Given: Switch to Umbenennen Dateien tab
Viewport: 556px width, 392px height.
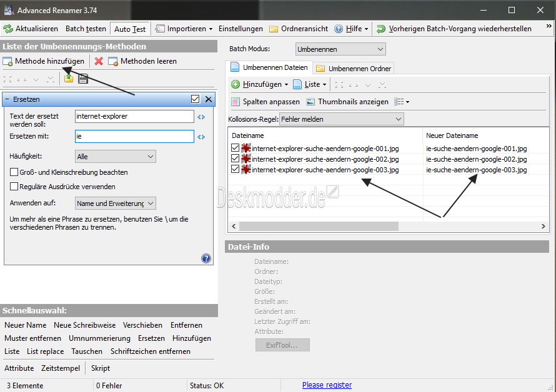Looking at the screenshot, I should tap(269, 67).
